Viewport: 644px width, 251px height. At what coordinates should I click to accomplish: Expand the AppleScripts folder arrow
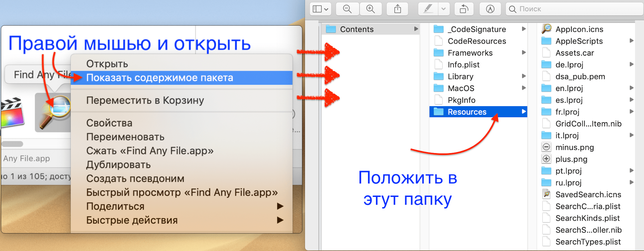coord(631,41)
